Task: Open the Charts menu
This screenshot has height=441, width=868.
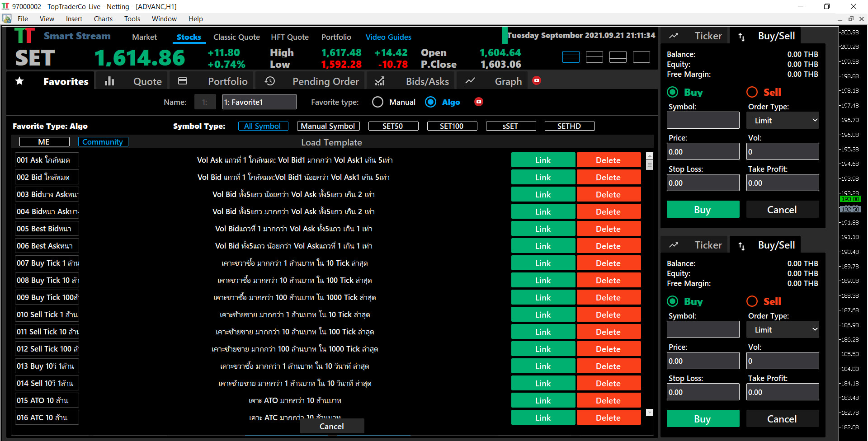Action: pos(103,19)
